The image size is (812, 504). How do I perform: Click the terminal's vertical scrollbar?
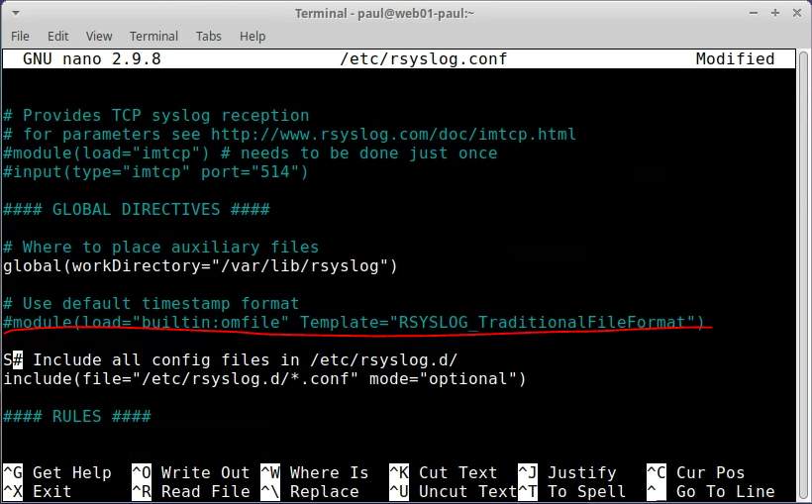click(804, 267)
